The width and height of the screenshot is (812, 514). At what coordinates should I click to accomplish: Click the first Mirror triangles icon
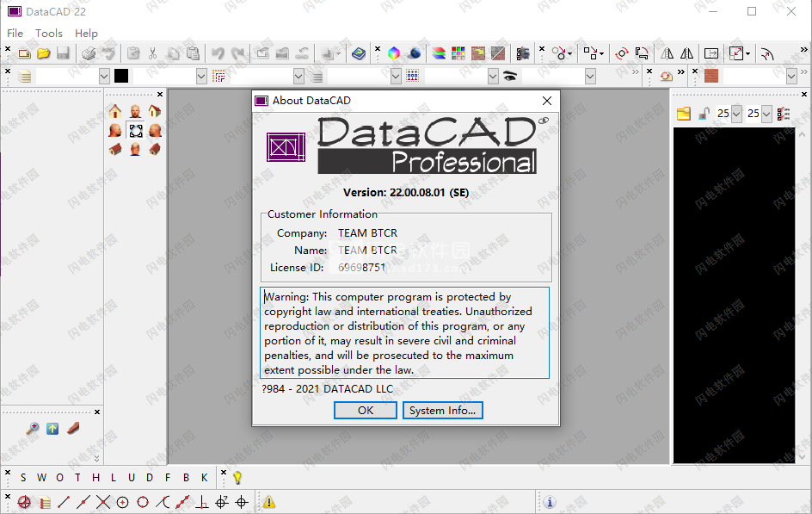(x=667, y=53)
